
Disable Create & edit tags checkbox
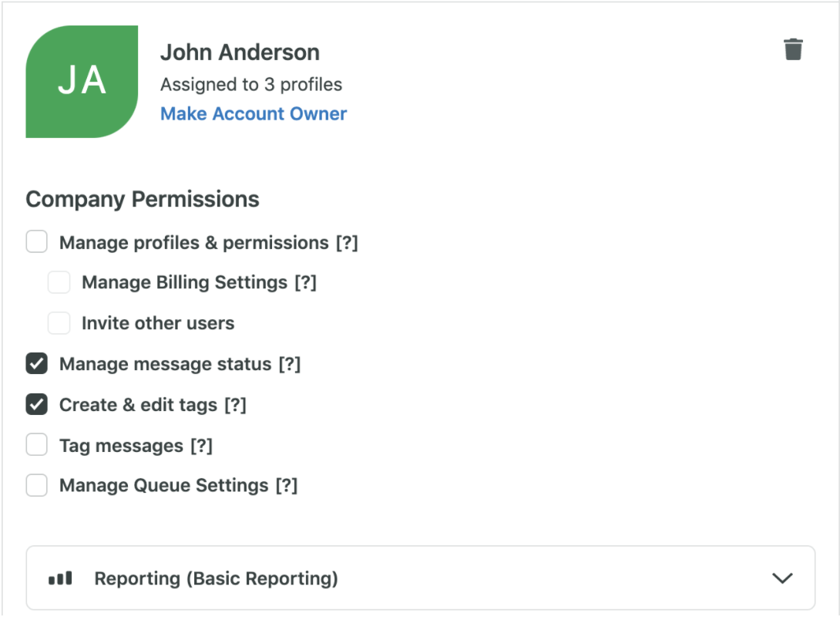click(x=36, y=404)
